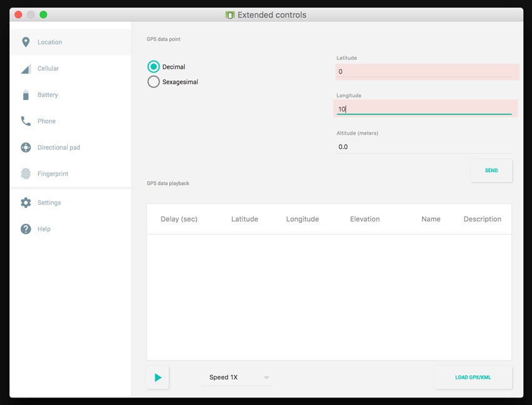This screenshot has height=405, width=532.
Task: Click the Description column header
Action: click(482, 219)
